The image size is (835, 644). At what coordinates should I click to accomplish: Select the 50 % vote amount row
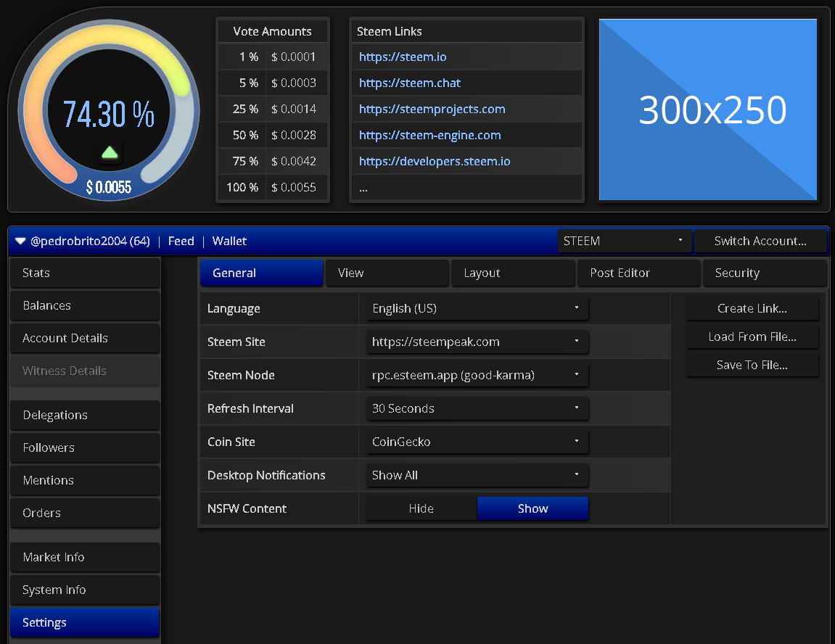273,135
